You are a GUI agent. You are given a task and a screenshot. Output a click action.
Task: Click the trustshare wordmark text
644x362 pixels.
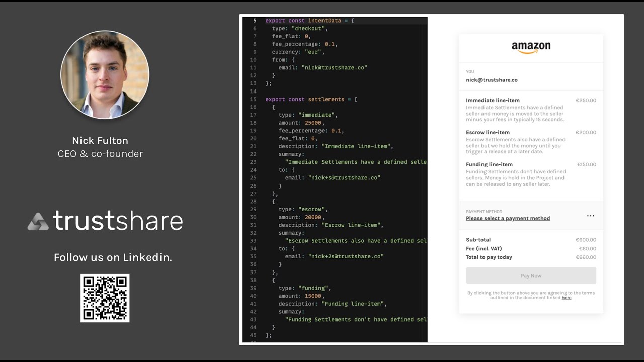118,220
